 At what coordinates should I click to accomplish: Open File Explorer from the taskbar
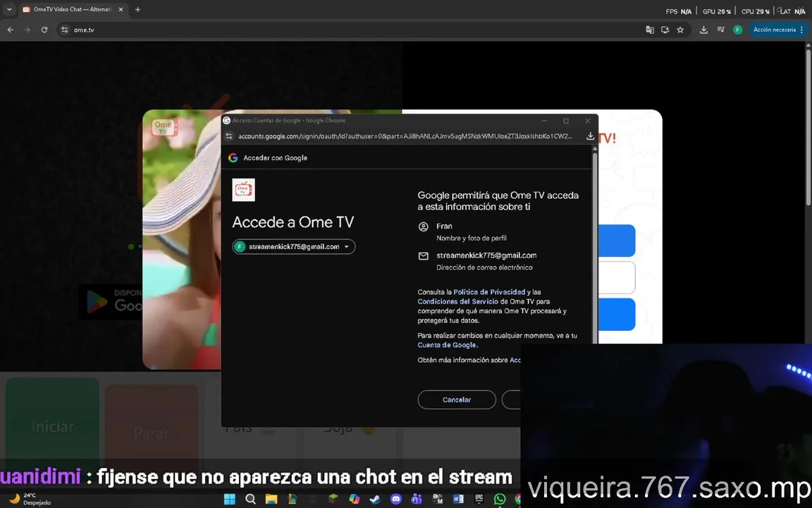point(271,499)
